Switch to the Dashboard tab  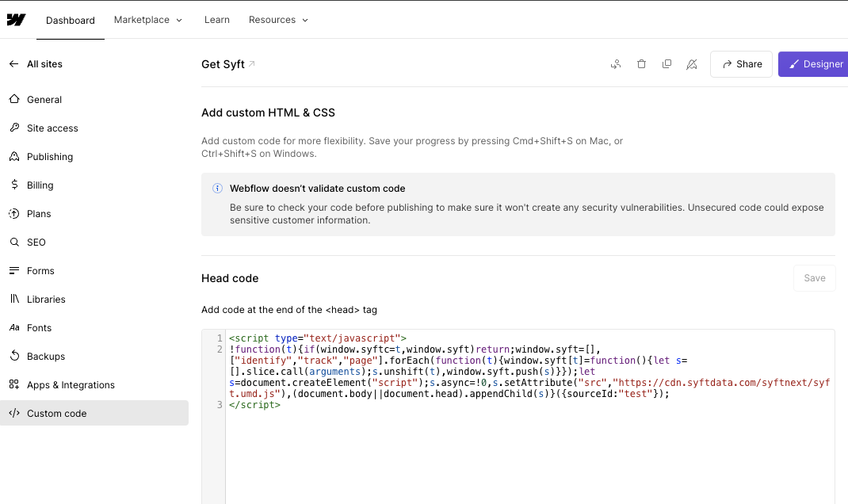click(x=70, y=21)
